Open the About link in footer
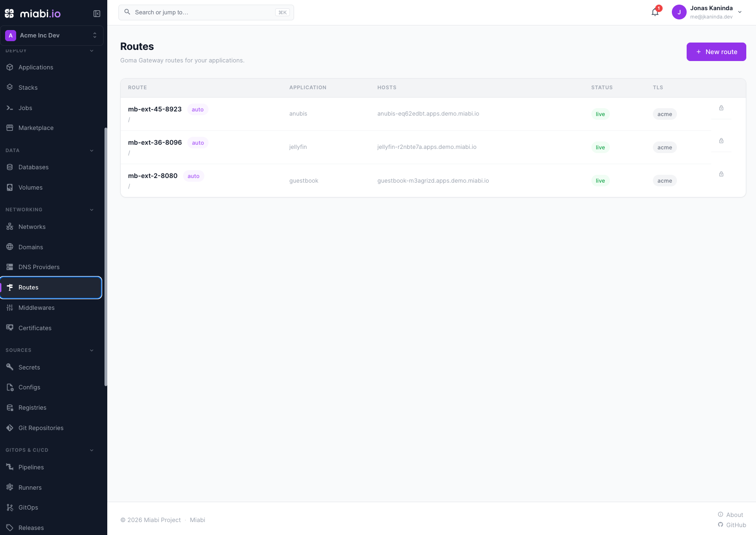The image size is (756, 535). [731, 515]
